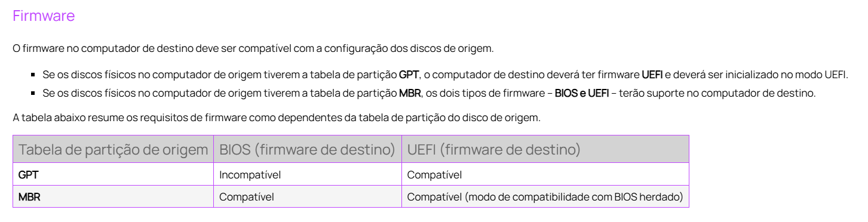Click the Firmware section heading
The image size is (868, 222).
pos(44,16)
